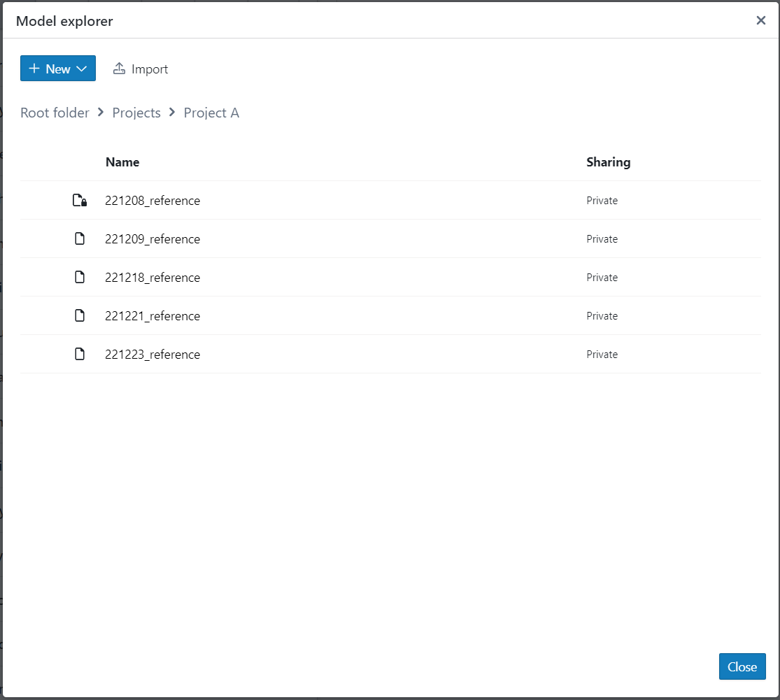
Task: Click the Import upload icon
Action: click(119, 69)
